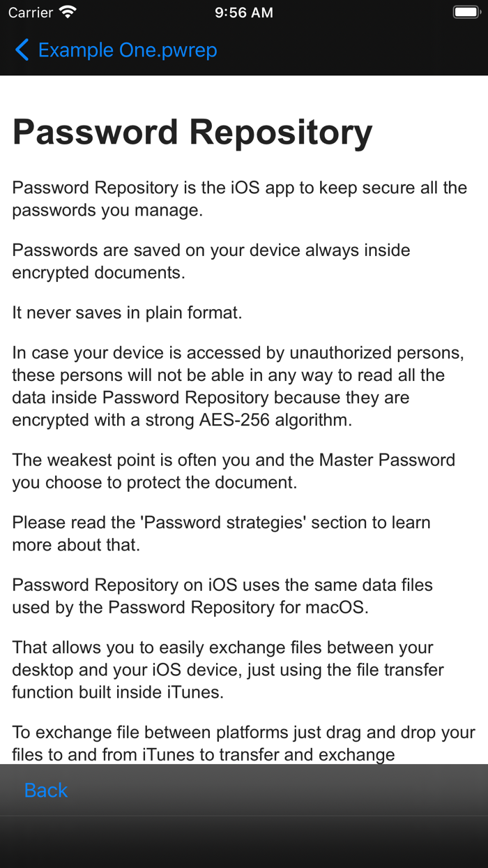Tap the navigation bar at the top

244,50
